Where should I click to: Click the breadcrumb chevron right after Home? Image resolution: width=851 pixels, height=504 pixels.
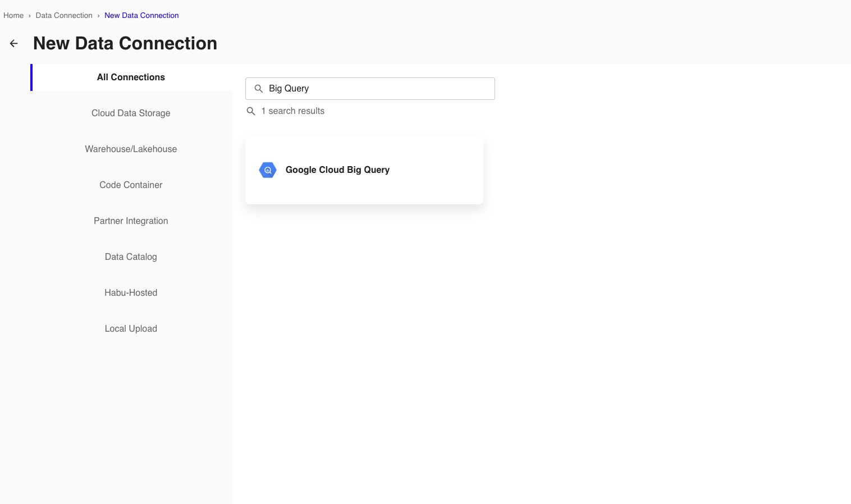click(30, 16)
